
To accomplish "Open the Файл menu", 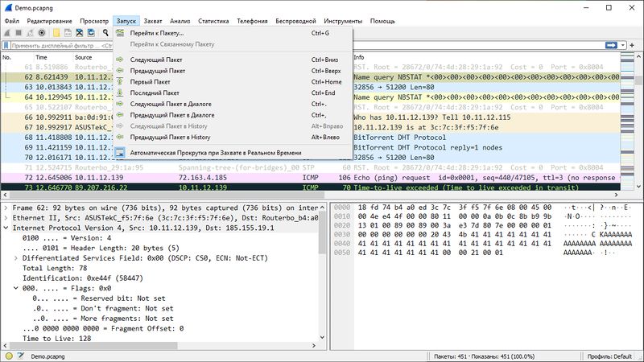I will (12, 21).
